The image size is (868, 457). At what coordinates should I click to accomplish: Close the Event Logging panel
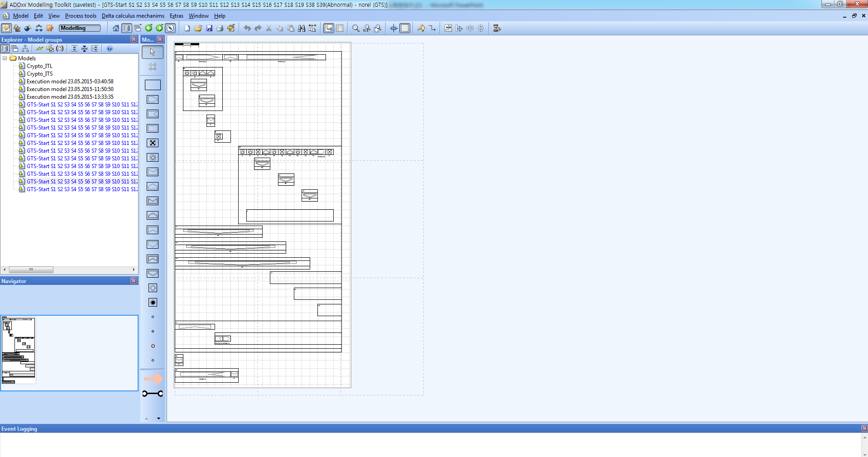click(x=864, y=428)
